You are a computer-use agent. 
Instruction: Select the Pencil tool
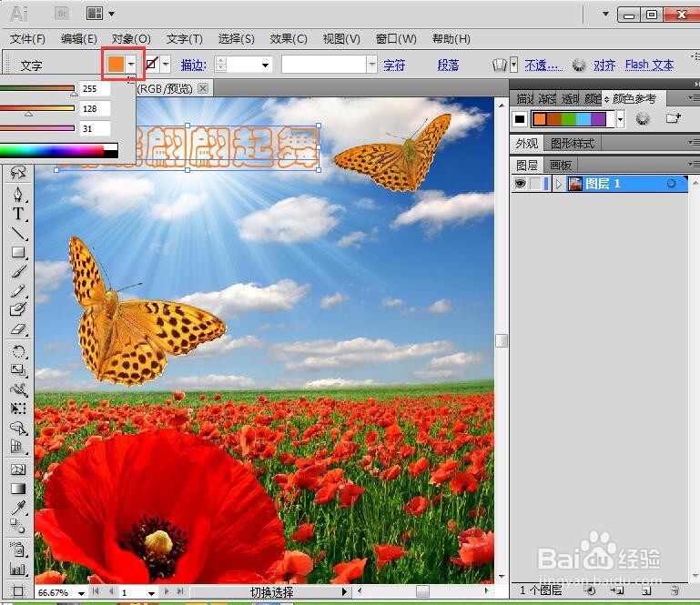point(18,291)
